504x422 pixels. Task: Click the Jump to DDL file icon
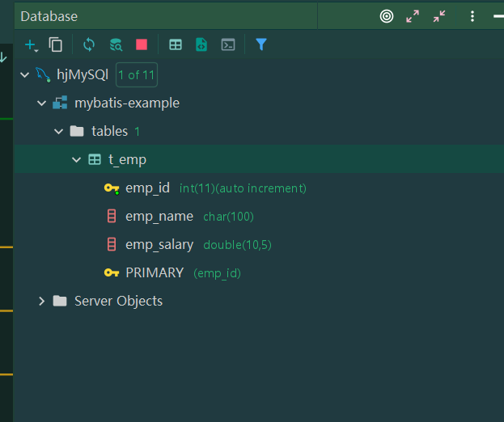(x=201, y=44)
